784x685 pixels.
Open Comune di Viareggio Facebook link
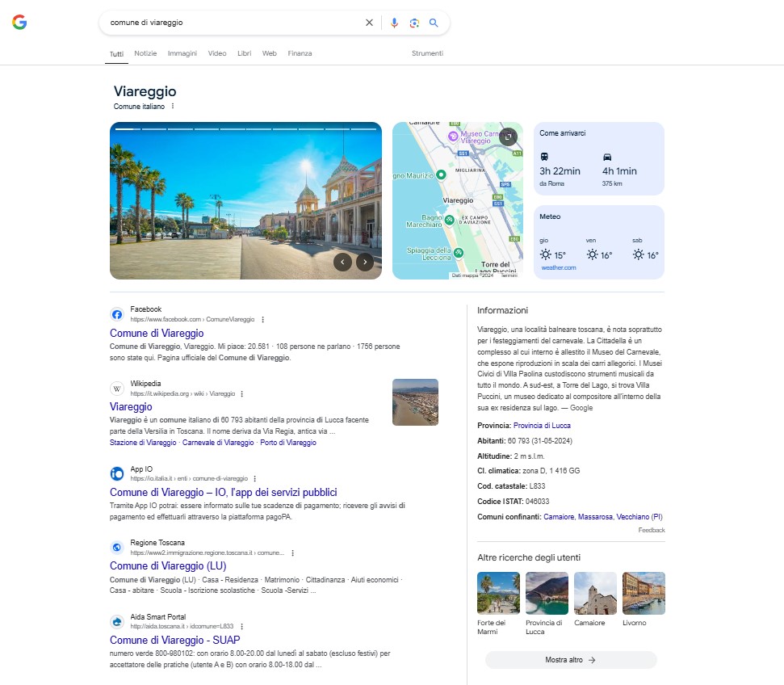[157, 334]
